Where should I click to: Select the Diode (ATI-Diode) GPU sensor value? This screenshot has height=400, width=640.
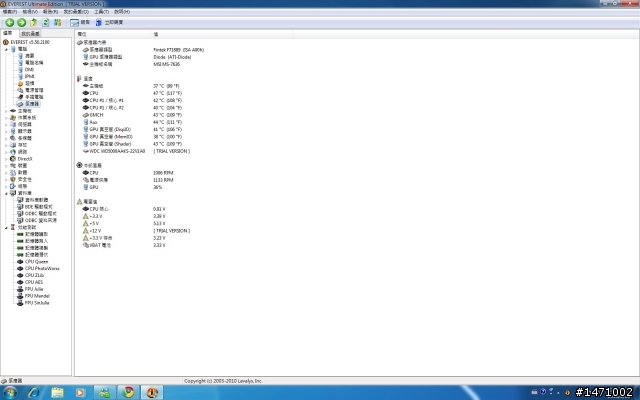click(x=172, y=57)
